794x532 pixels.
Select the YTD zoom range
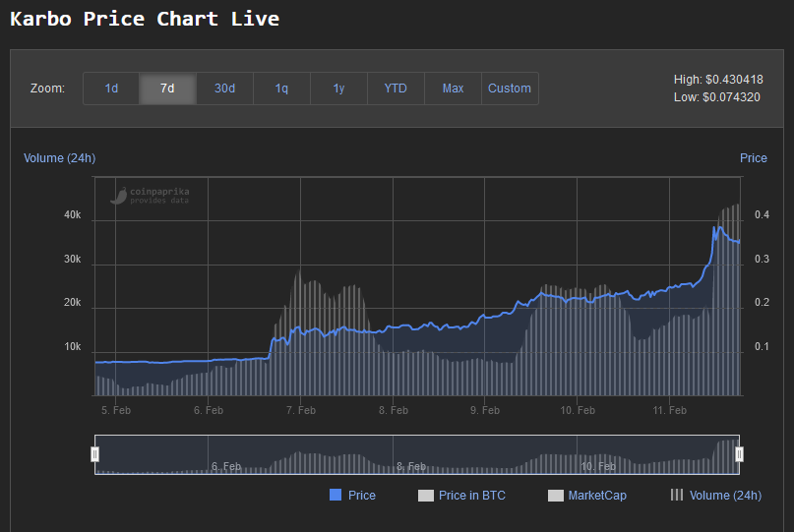tap(396, 89)
